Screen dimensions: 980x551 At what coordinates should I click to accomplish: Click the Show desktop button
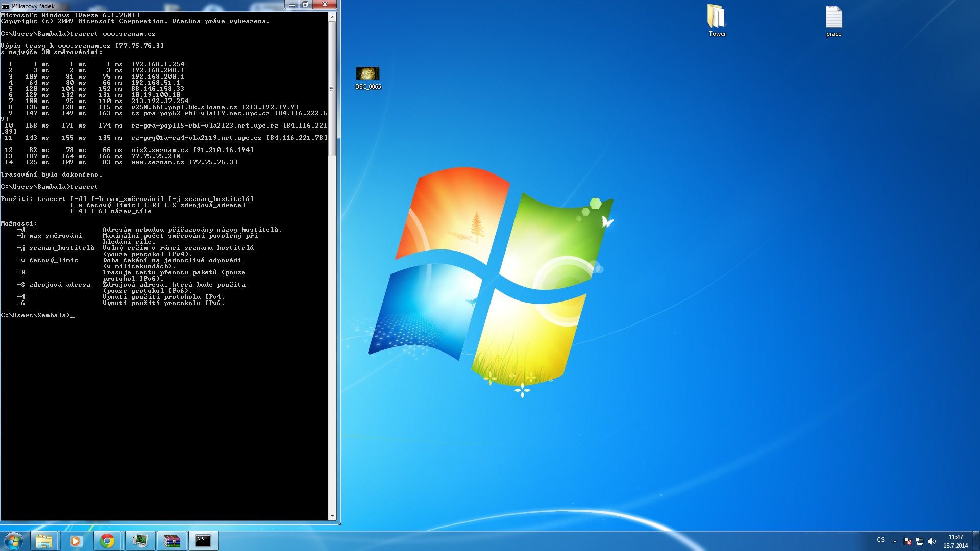976,541
